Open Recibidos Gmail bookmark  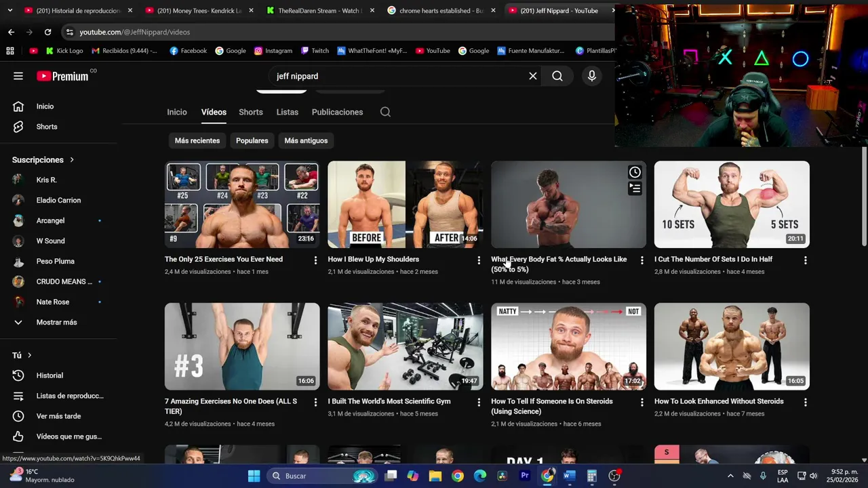click(x=124, y=51)
